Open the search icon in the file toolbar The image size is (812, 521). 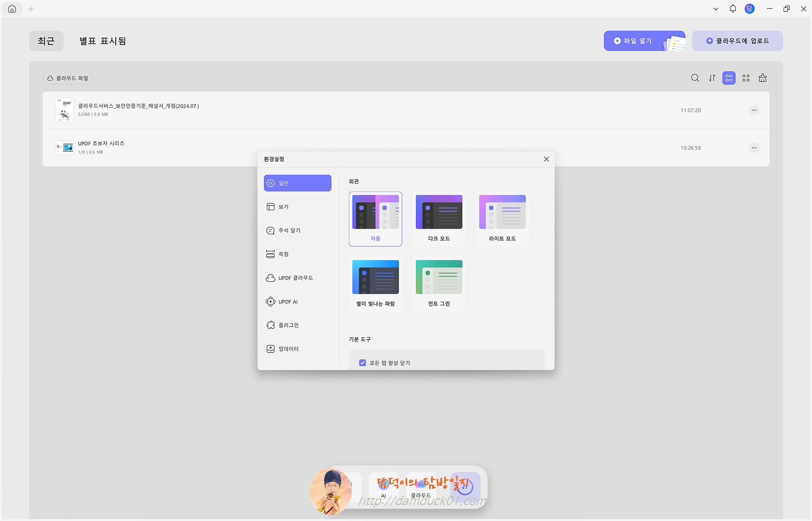coord(694,78)
